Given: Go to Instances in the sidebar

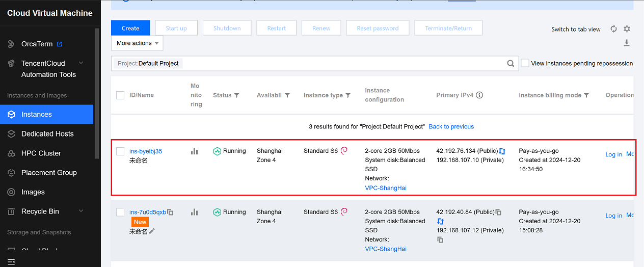Looking at the screenshot, I should coord(47,115).
